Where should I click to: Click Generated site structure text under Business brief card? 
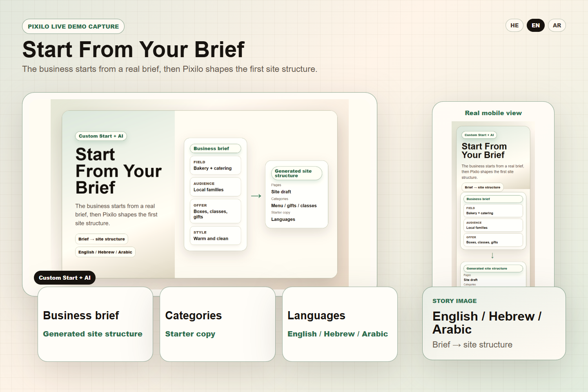point(93,334)
